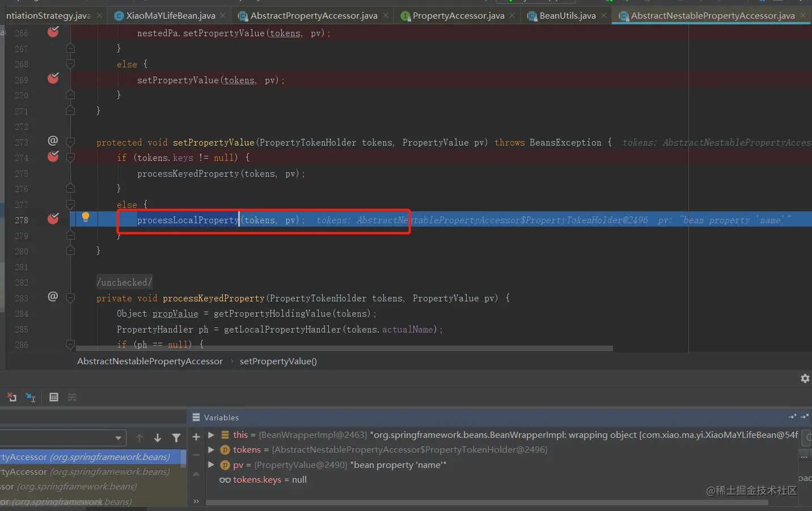Collapse the setPropertyValue method fold at line 273
The image size is (812, 511).
(x=70, y=142)
